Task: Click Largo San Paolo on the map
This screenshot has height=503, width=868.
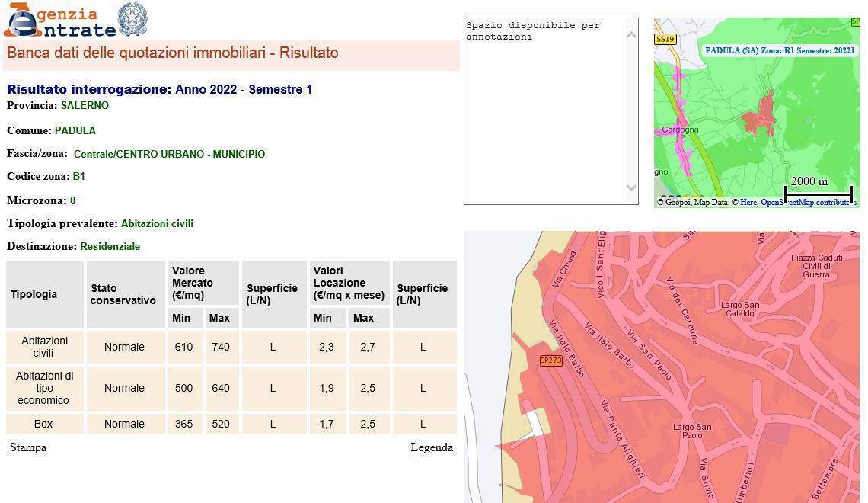Action: click(692, 431)
